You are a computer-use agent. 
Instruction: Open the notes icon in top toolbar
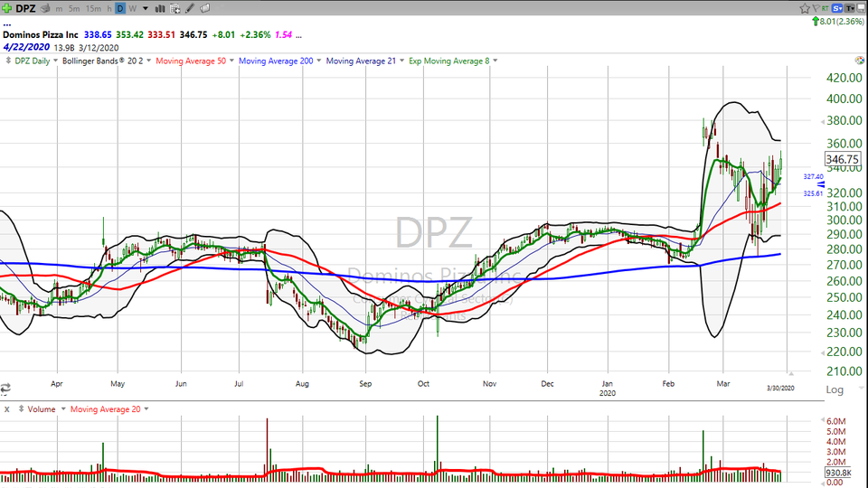pos(205,8)
